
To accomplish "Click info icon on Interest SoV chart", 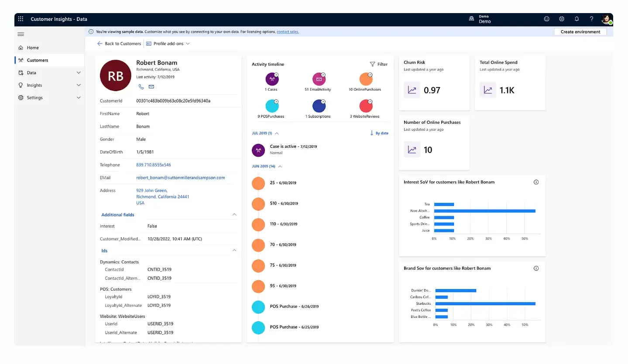I will pyautogui.click(x=536, y=182).
